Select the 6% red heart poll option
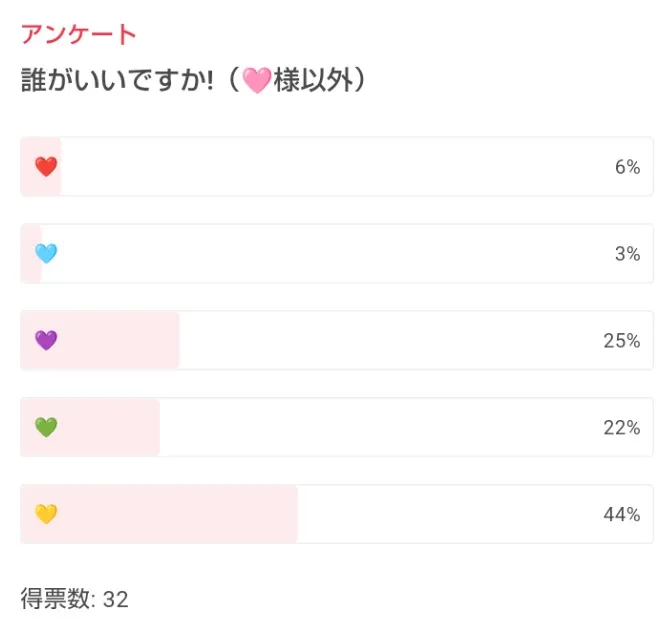 337,166
